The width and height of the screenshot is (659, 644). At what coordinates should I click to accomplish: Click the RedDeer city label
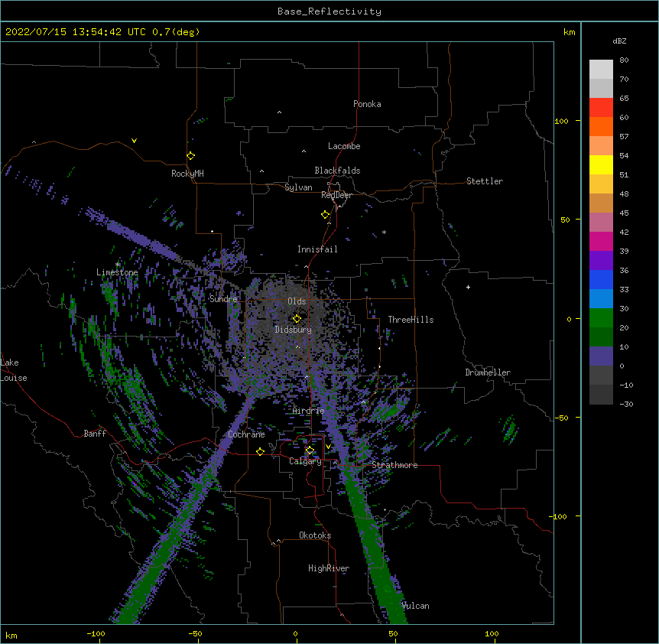tap(336, 195)
